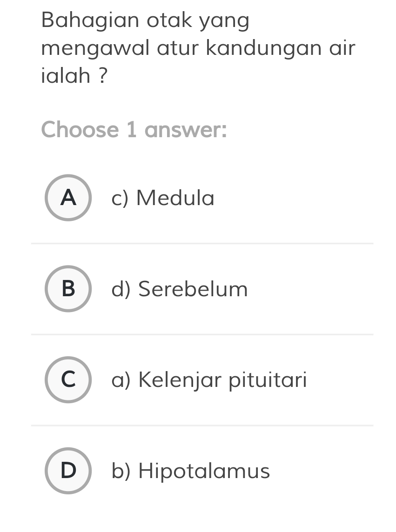
Task: Select answer circle A
Action: pyautogui.click(x=68, y=198)
